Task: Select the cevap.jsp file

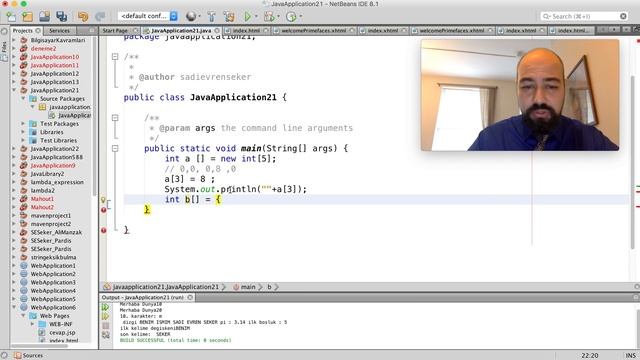Action: pyautogui.click(x=62, y=332)
